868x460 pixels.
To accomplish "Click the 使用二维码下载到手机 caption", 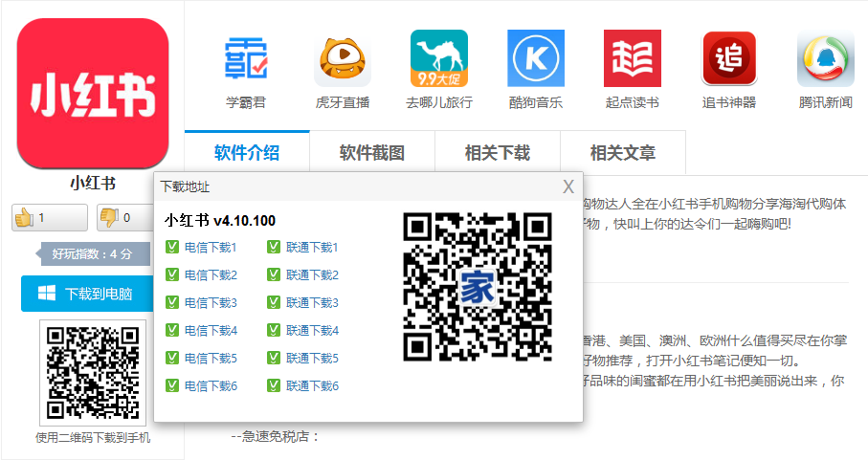I will coord(93,438).
